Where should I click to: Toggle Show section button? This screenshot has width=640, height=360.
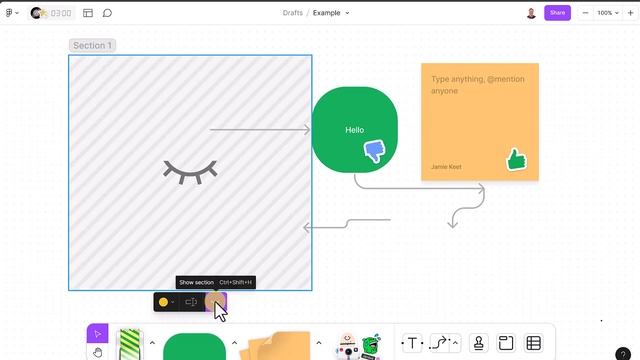216,302
